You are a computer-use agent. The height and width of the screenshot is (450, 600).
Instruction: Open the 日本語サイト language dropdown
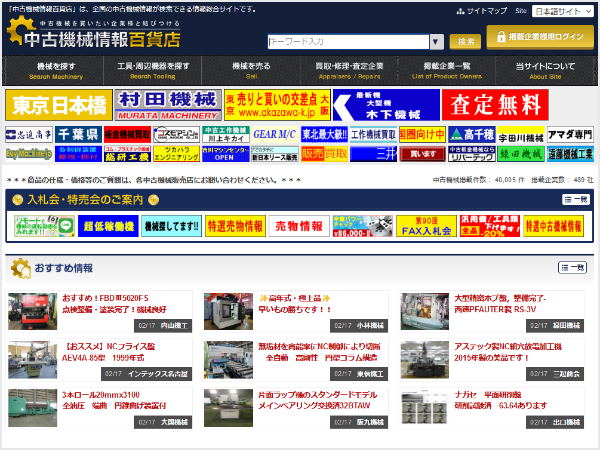point(562,11)
